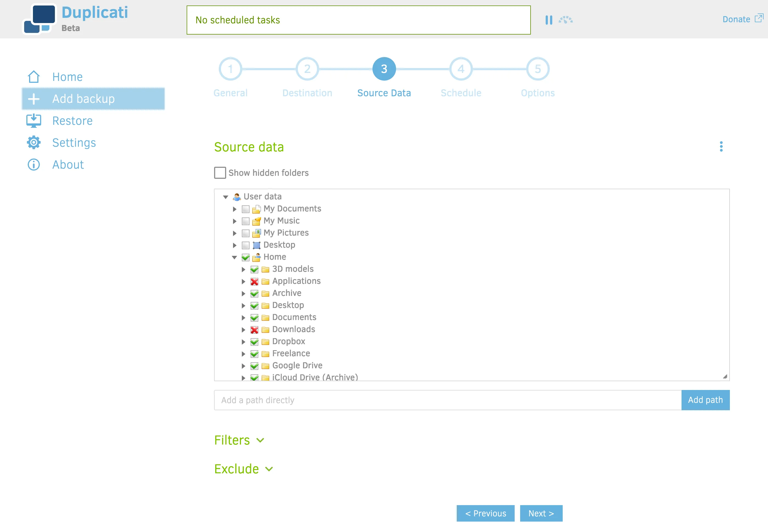Check the My Documents checkbox

click(246, 209)
